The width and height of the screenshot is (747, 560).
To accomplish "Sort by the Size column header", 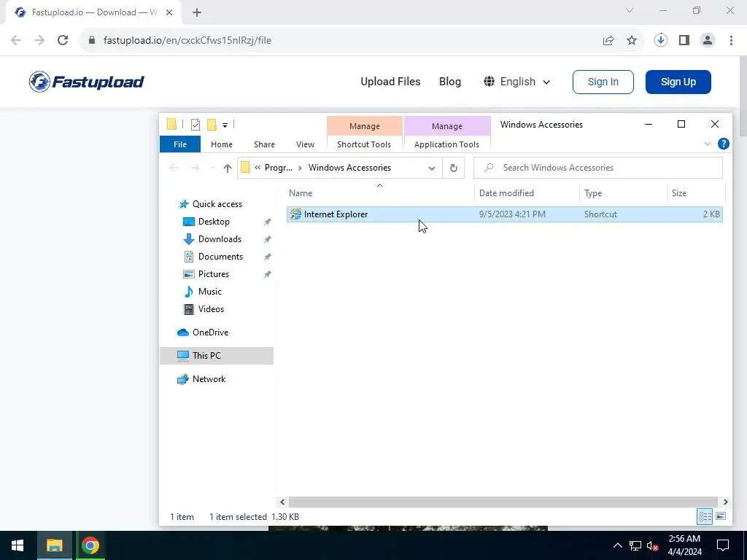I will click(x=695, y=192).
